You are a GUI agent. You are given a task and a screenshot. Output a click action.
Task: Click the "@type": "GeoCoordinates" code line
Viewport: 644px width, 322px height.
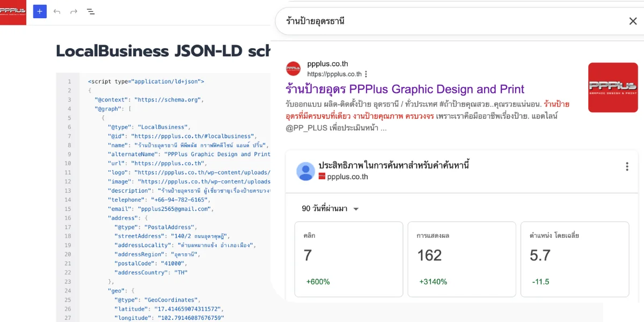(x=157, y=300)
